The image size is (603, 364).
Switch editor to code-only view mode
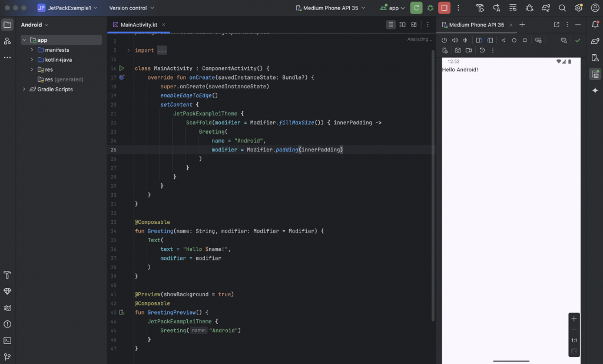tap(391, 25)
